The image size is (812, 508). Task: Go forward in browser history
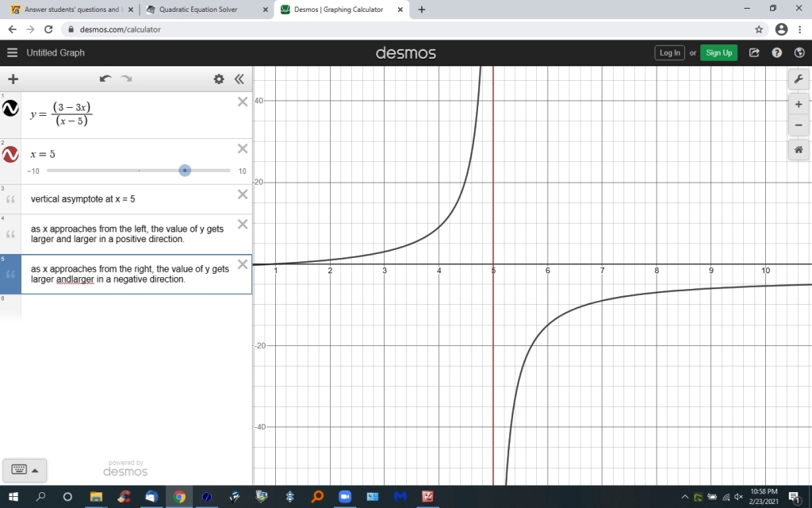pyautogui.click(x=30, y=29)
